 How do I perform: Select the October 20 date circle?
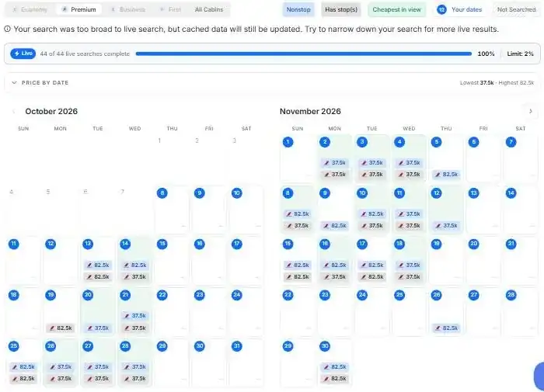tap(88, 295)
